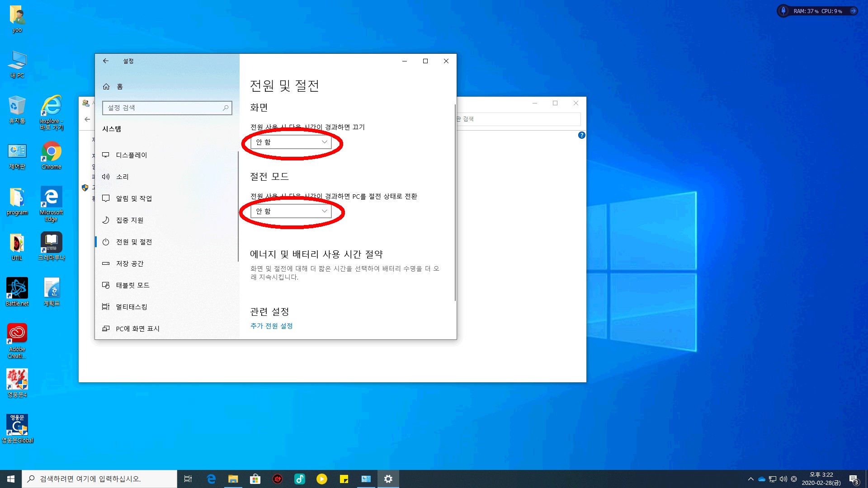This screenshot has height=488, width=868.
Task: Open 저장 공간 (Storage) settings
Action: tap(129, 263)
